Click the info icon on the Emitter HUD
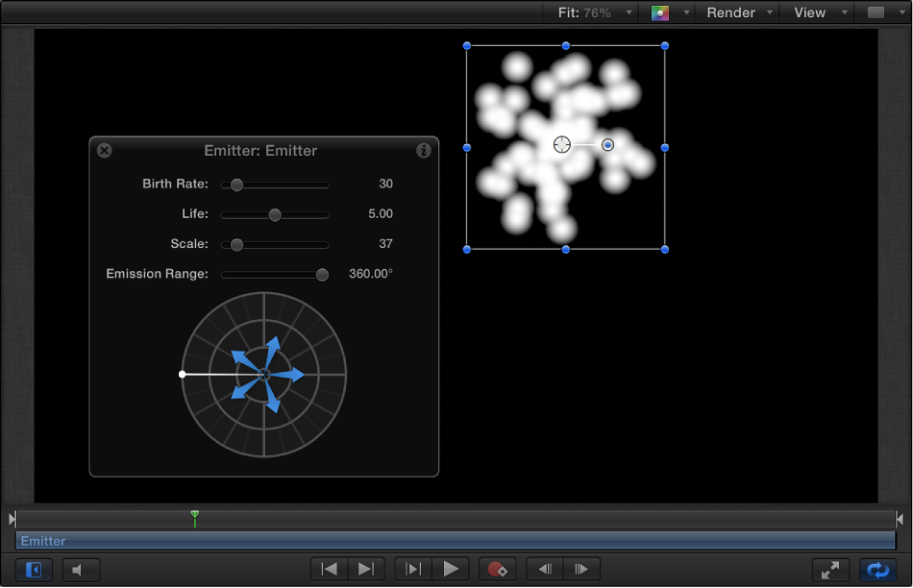The height and width of the screenshot is (588, 913). (x=423, y=150)
